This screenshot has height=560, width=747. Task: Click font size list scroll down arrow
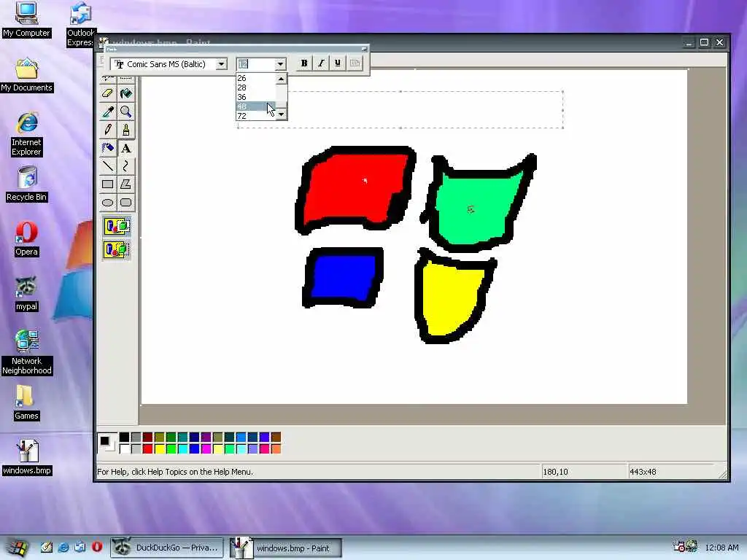281,114
